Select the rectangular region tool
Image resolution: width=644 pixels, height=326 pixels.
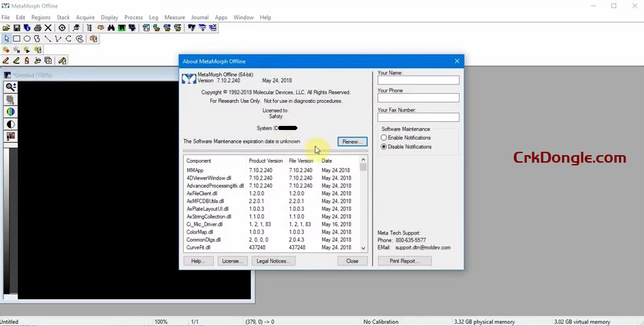(x=16, y=39)
